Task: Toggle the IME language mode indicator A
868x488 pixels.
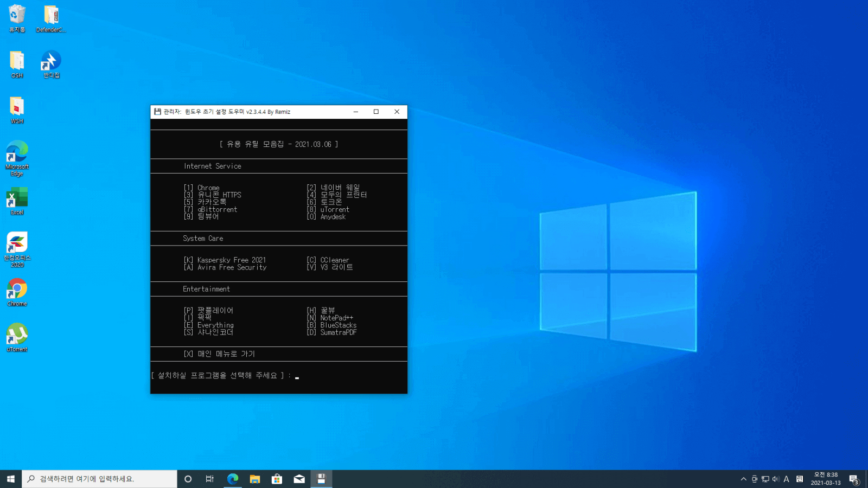Action: [786, 479]
